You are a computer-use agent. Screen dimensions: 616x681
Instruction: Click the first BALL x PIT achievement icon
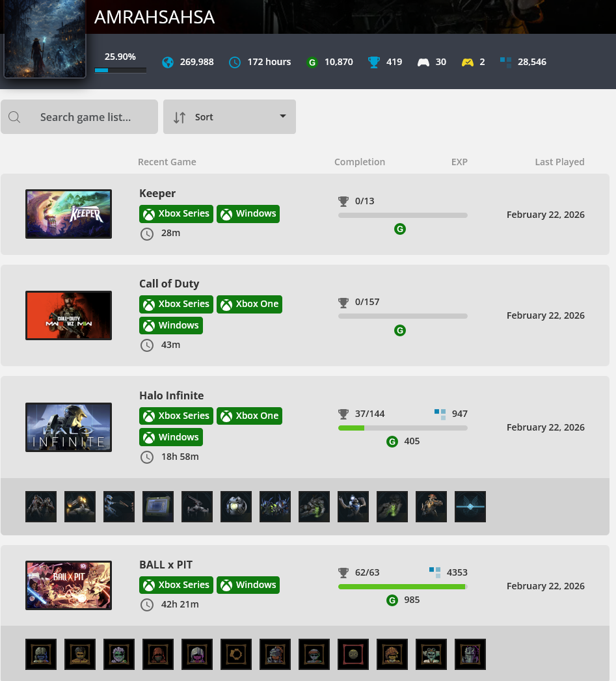click(41, 654)
